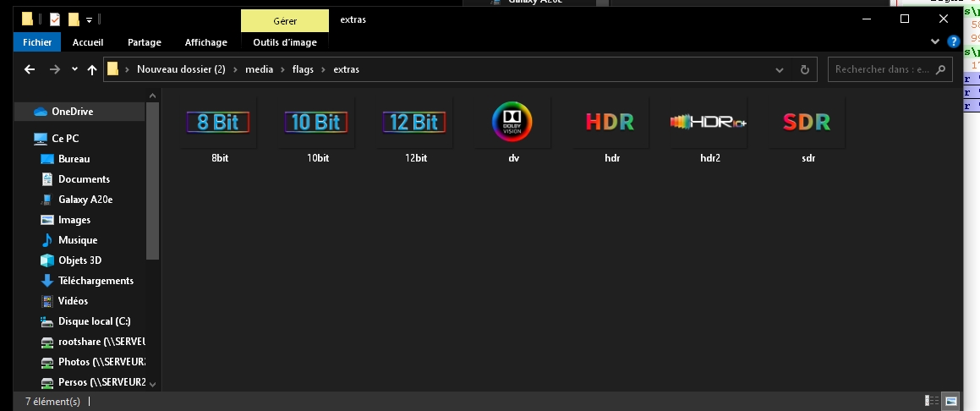The height and width of the screenshot is (411, 980).
Task: Click the Téléchargements arrow icon
Action: (47, 281)
